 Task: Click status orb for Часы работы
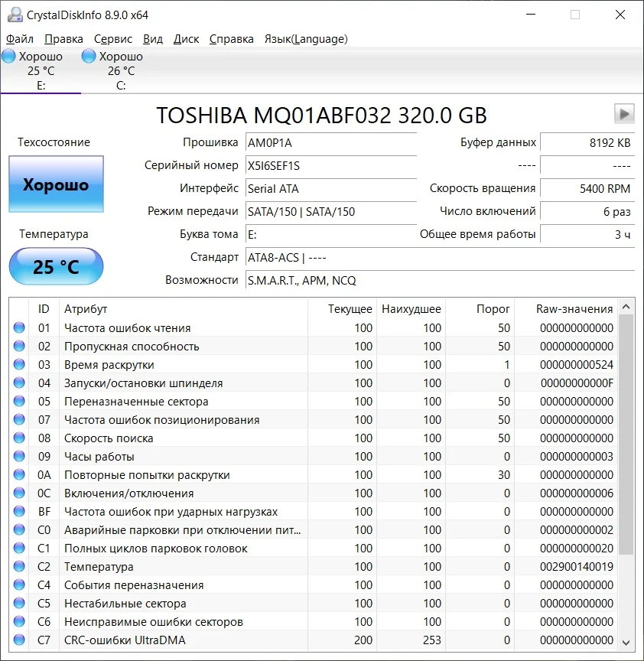19,456
